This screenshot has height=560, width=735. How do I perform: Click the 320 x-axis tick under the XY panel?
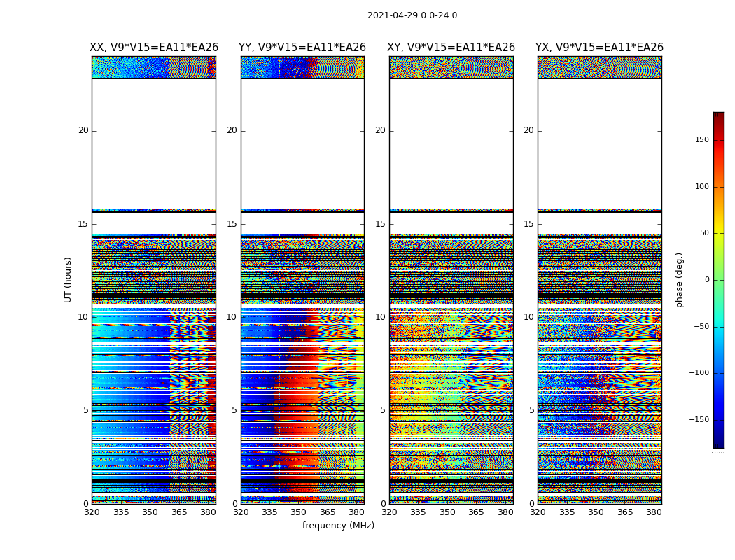pyautogui.click(x=389, y=512)
